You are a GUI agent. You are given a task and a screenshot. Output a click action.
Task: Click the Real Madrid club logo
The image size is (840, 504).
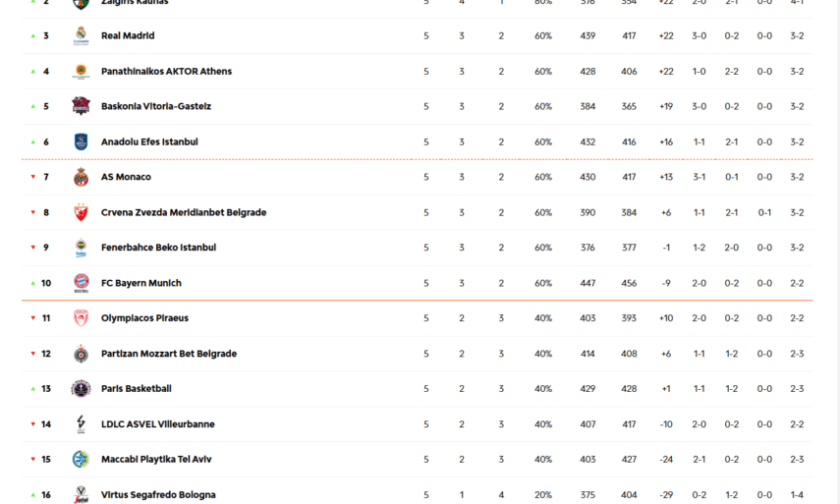click(81, 36)
